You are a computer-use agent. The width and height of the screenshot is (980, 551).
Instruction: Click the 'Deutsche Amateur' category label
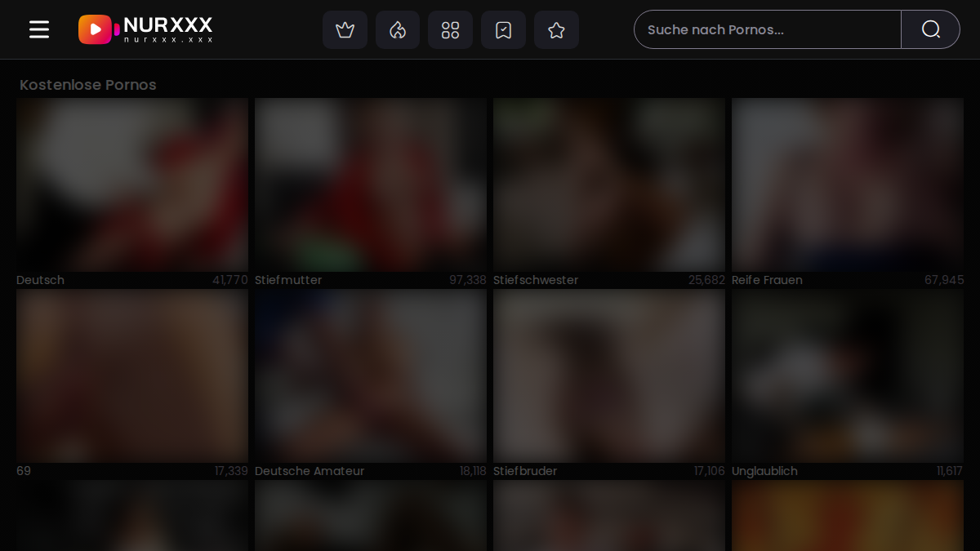[310, 471]
